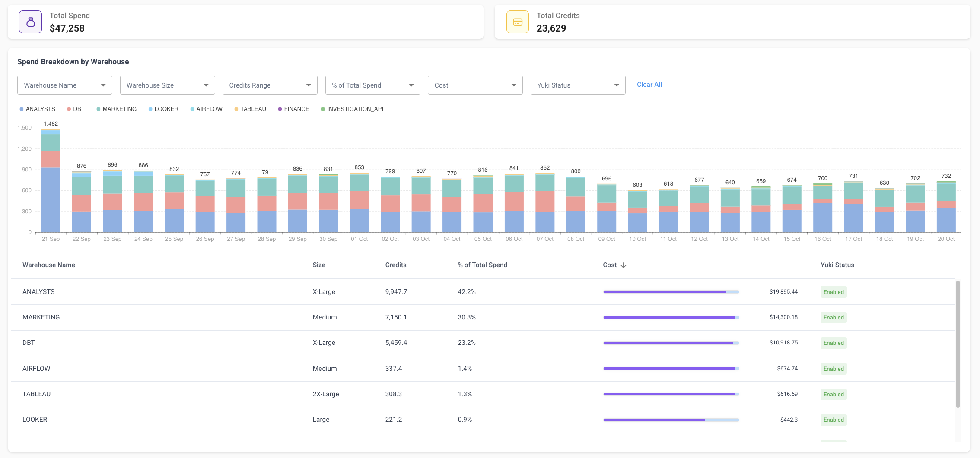Click the MARKETING row Enabled status badge
The height and width of the screenshot is (458, 980).
[x=834, y=317]
